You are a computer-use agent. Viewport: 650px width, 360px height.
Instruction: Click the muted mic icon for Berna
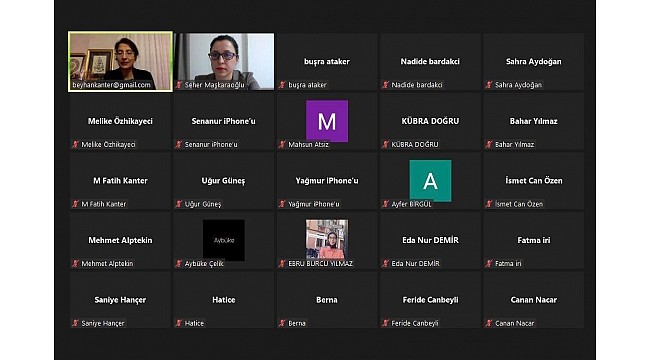click(x=283, y=324)
